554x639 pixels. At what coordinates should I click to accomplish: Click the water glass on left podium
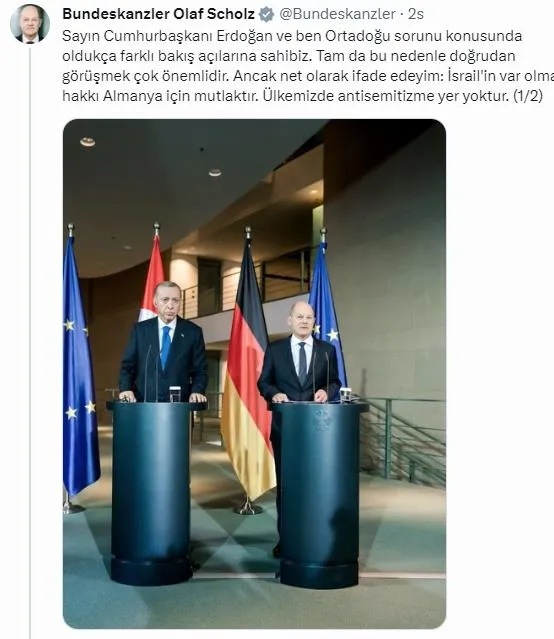[175, 394]
